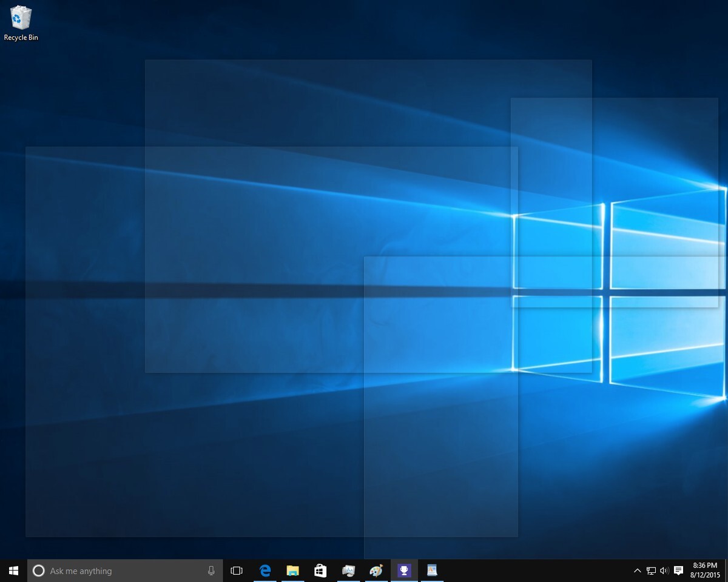Launch the pinned monitor-screen app
The image size is (728, 582).
(348, 570)
